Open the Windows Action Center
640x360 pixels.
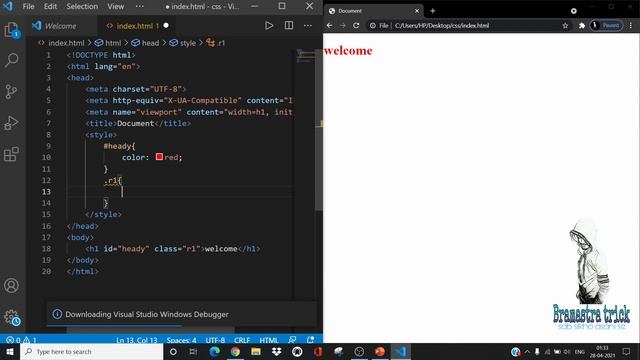click(x=627, y=351)
